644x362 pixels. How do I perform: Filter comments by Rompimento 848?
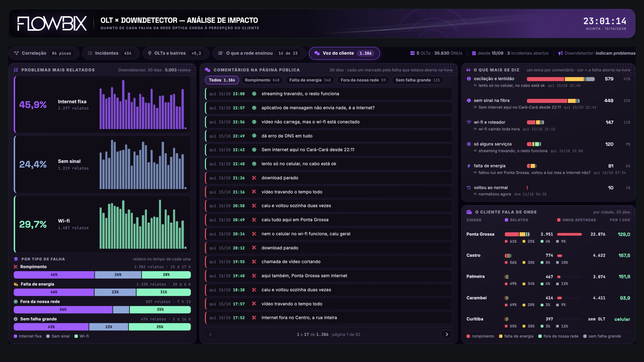pyautogui.click(x=262, y=80)
